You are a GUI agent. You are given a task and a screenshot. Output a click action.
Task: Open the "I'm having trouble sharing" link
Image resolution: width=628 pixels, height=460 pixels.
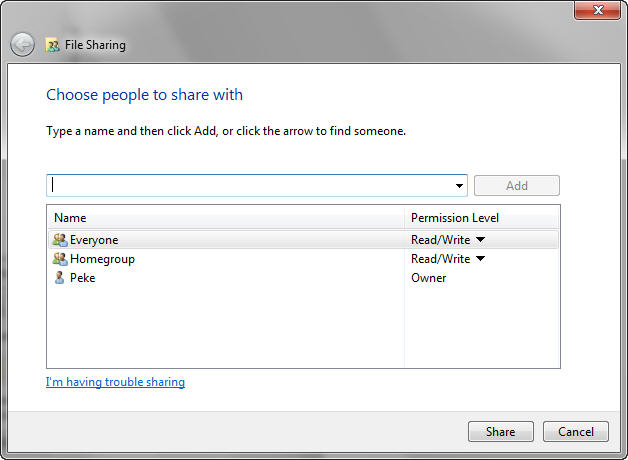coord(115,382)
